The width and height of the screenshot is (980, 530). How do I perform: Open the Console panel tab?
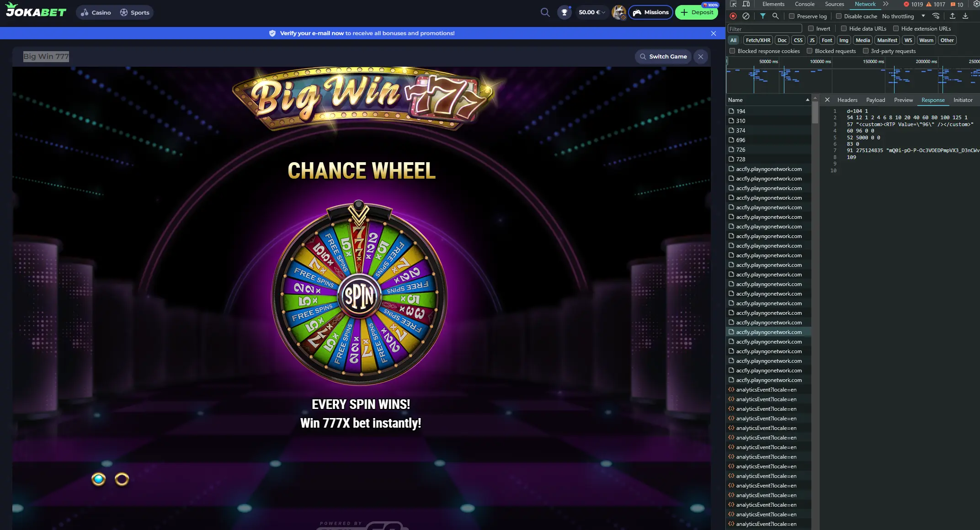point(804,4)
